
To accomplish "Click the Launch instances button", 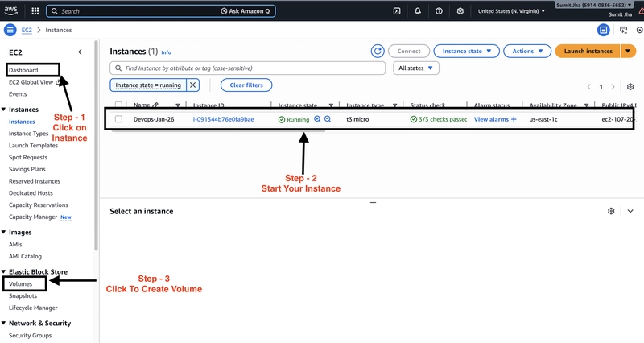I will point(588,51).
